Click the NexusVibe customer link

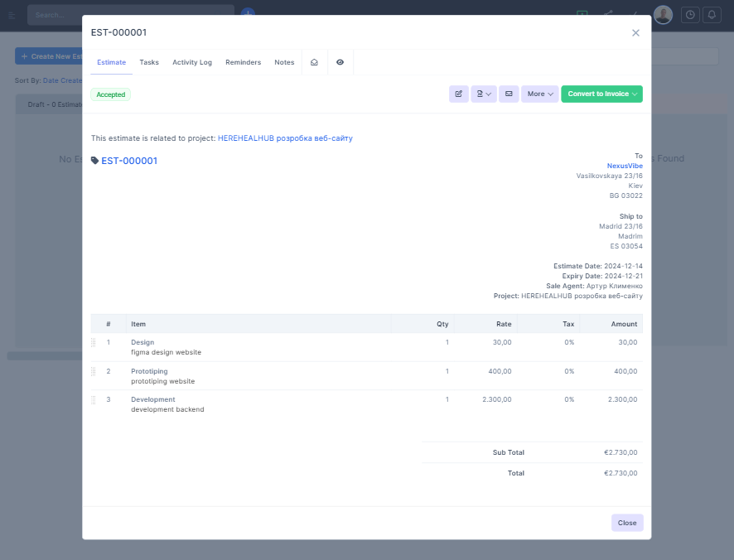pos(625,166)
